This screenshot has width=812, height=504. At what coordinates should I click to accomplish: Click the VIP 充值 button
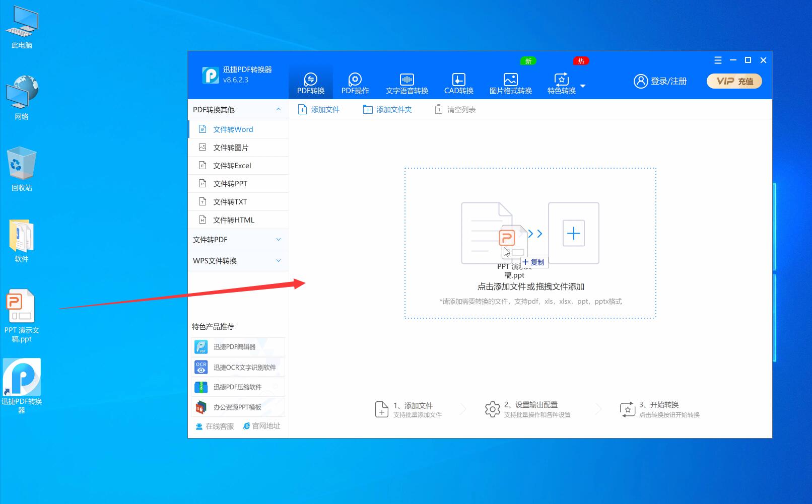(x=734, y=81)
